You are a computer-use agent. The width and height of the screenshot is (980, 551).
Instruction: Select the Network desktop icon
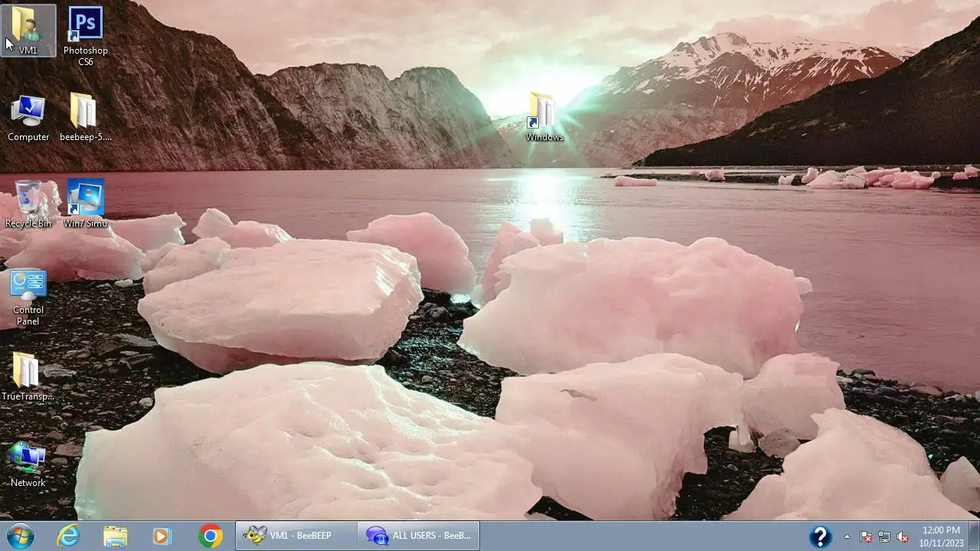click(28, 464)
